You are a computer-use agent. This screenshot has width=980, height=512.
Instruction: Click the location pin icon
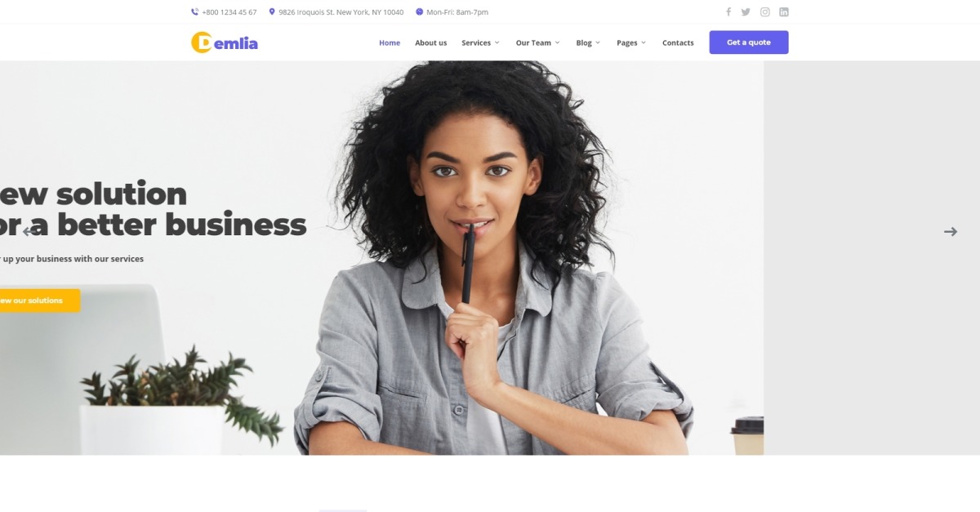click(272, 11)
